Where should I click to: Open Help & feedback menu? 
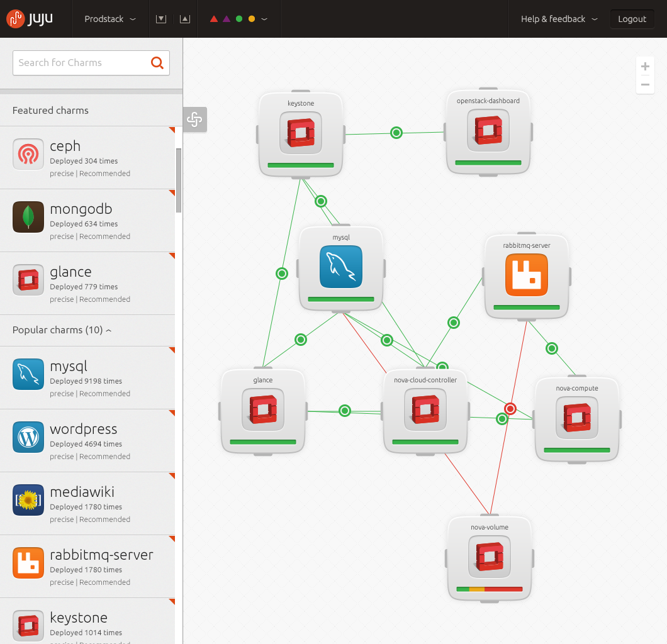pos(559,19)
